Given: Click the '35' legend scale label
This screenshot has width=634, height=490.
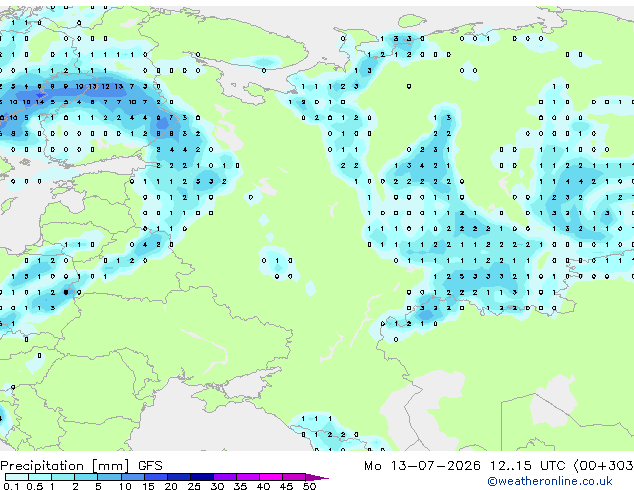Looking at the screenshot, I should click(240, 486).
